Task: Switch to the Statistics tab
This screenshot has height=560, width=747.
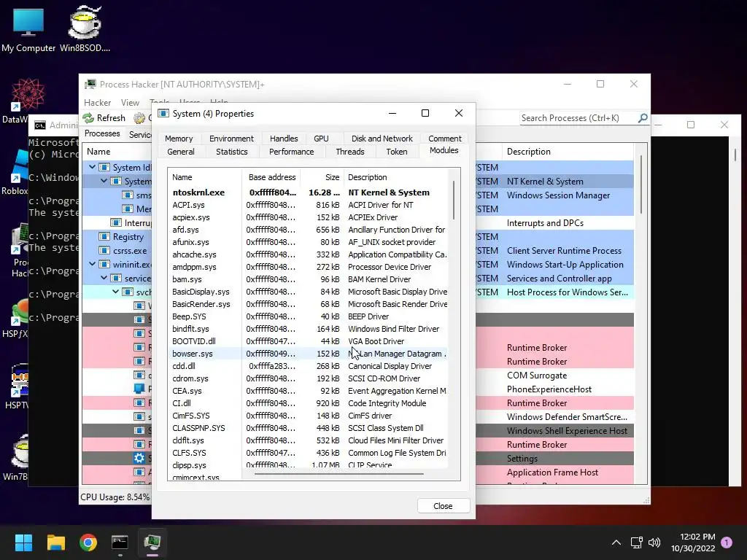Action: pos(231,152)
